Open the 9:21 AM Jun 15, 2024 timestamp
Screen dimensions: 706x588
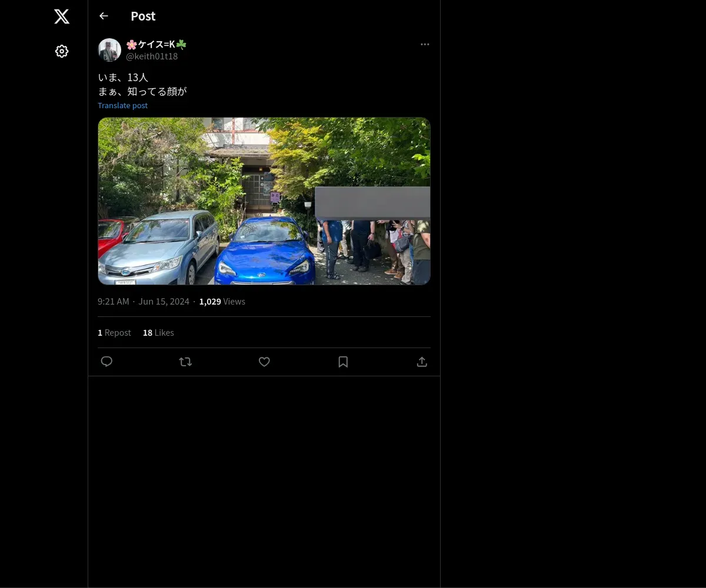144,301
